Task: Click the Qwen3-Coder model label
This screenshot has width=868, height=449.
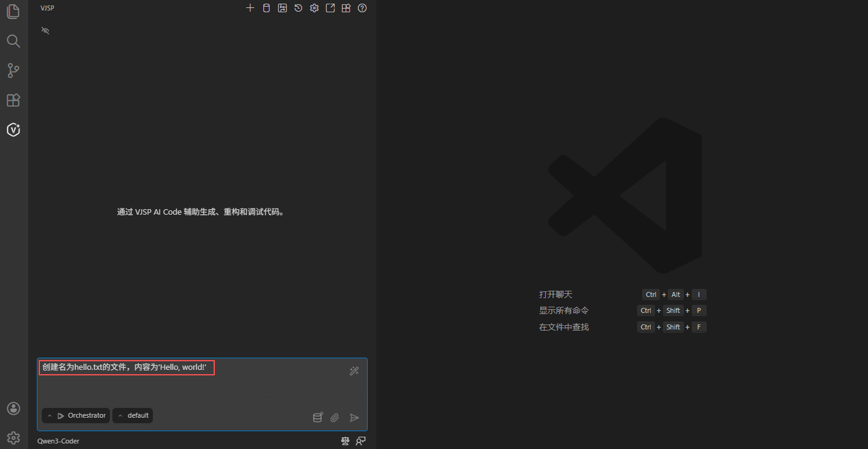Action: [58, 441]
